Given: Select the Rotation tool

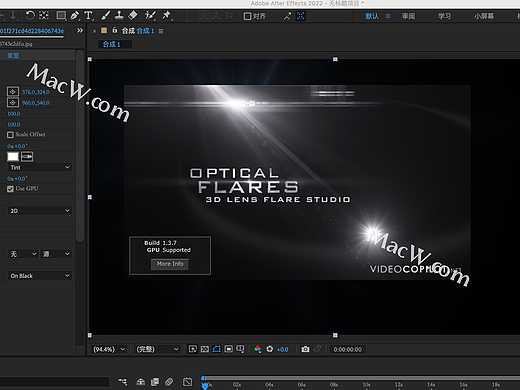Looking at the screenshot, I should [x=30, y=15].
